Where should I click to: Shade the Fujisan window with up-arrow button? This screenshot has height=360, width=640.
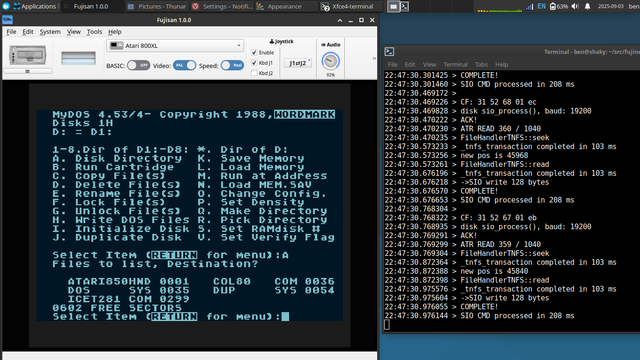click(340, 20)
